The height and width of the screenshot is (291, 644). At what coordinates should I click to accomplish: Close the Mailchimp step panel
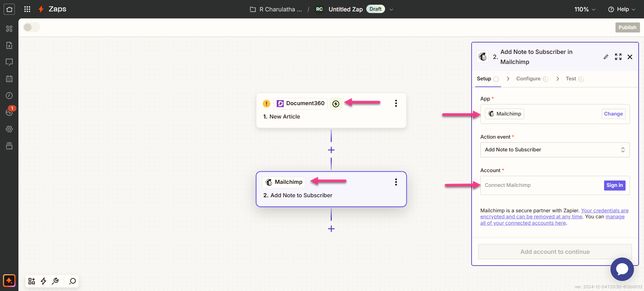[x=630, y=57]
